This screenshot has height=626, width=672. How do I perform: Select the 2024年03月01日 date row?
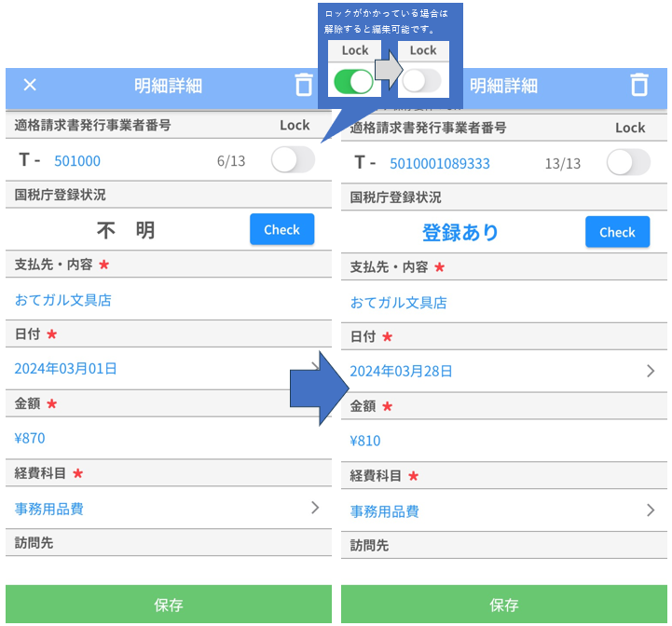click(x=65, y=369)
